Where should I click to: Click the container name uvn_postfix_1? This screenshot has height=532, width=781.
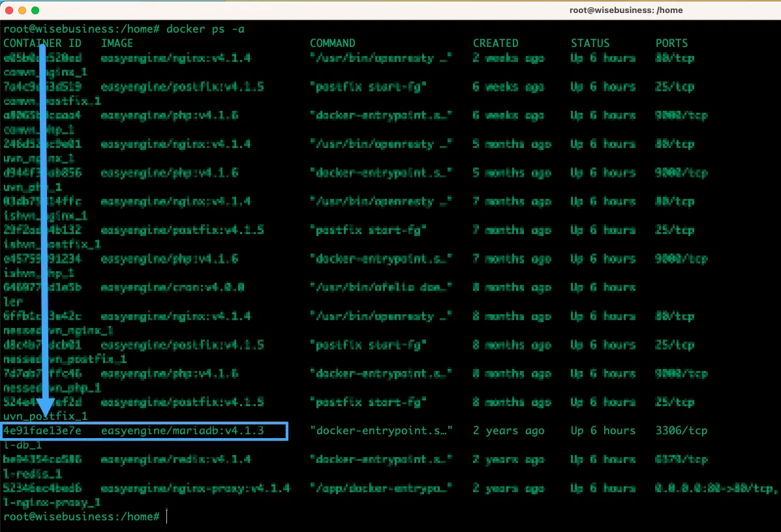pos(45,416)
